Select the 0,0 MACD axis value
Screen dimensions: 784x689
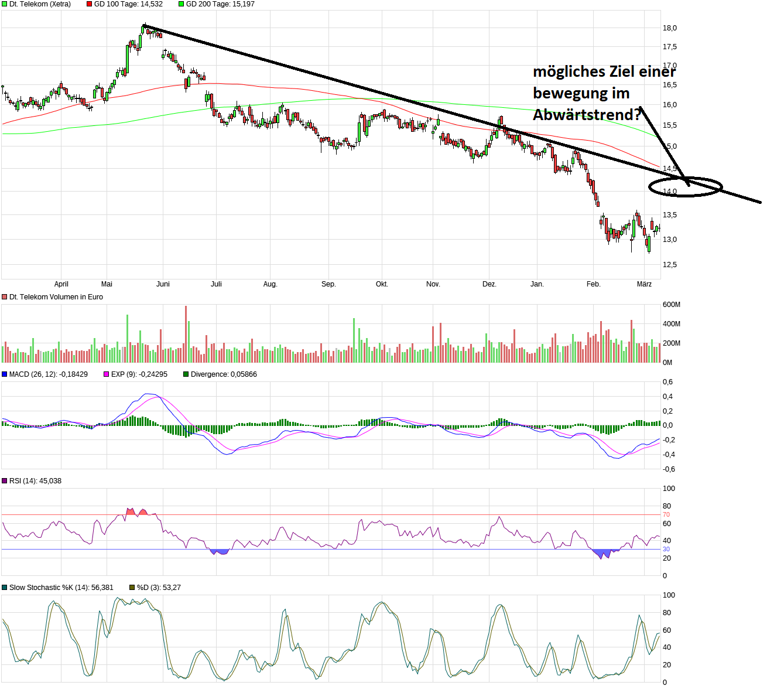coord(668,425)
